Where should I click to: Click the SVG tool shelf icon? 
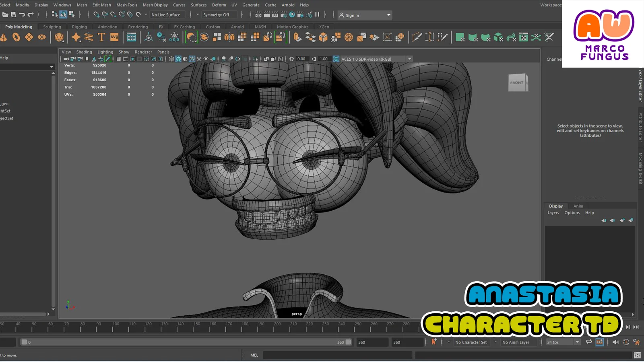click(x=114, y=37)
